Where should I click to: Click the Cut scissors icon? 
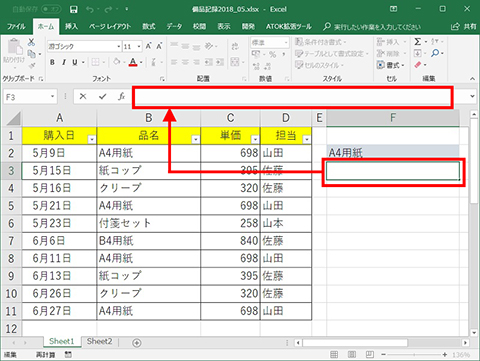31,42
